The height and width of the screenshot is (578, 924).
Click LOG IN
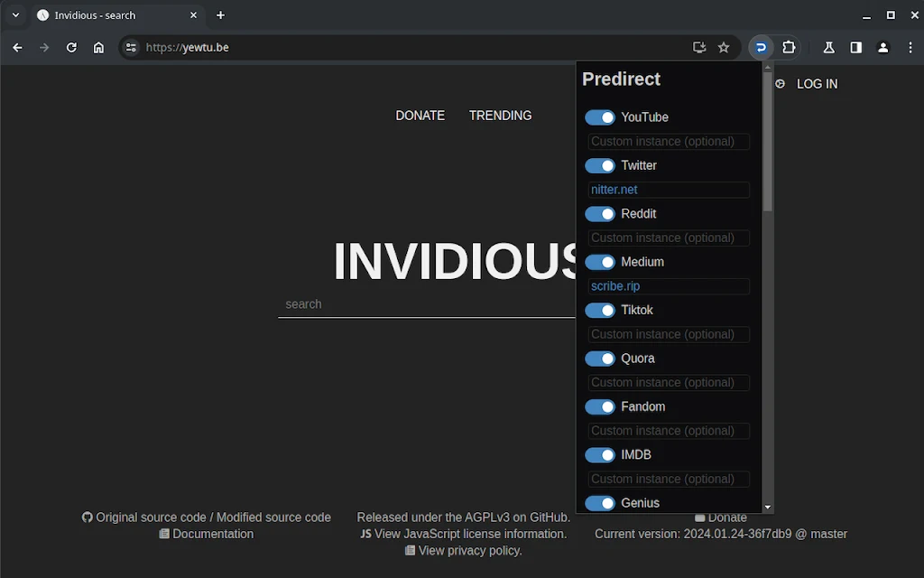817,84
